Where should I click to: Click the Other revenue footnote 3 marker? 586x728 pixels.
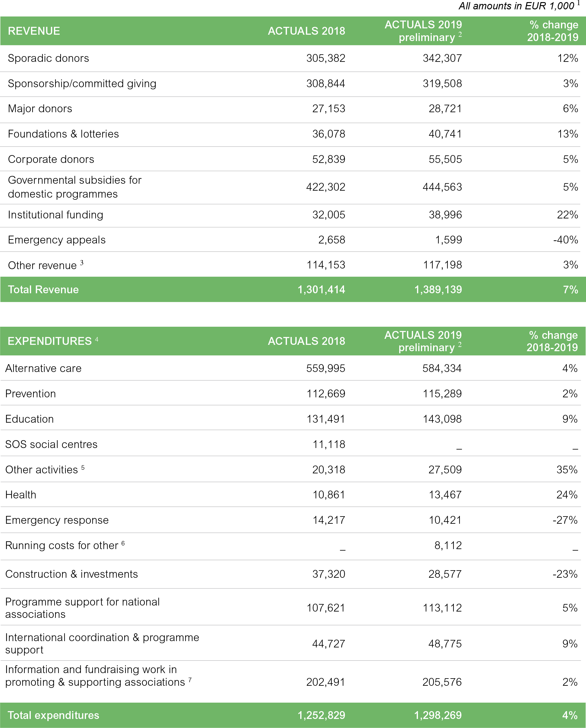coord(82,263)
